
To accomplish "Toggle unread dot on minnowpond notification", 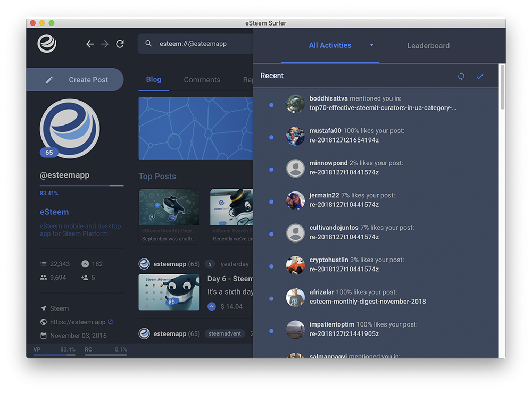I will click(x=271, y=170).
